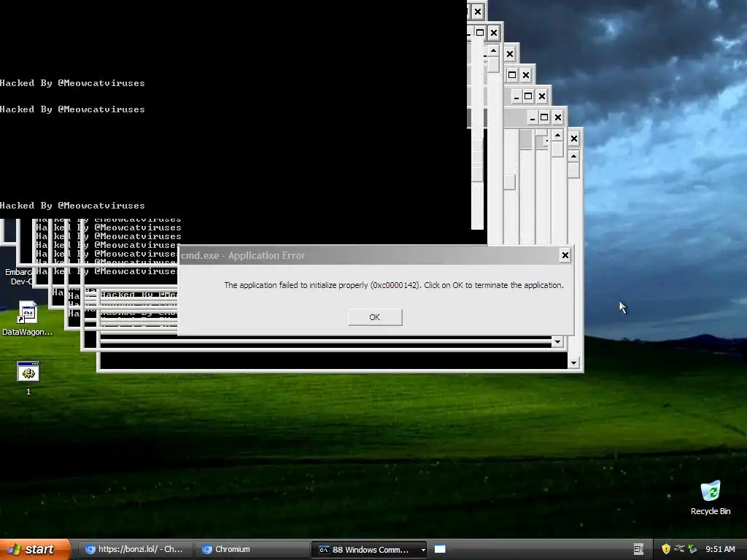Viewport: 747px width, 560px height.
Task: Select the Embarcadero Dev-C desktop icon label
Action: (x=18, y=276)
